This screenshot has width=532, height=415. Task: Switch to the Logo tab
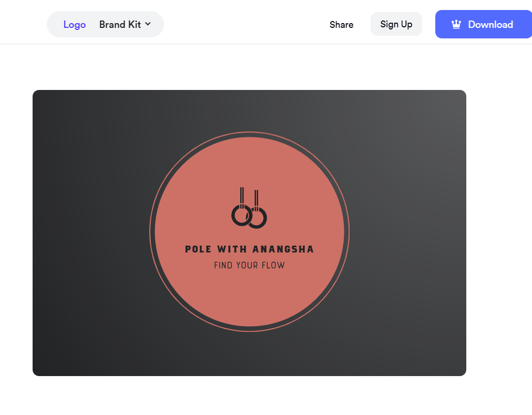[74, 24]
